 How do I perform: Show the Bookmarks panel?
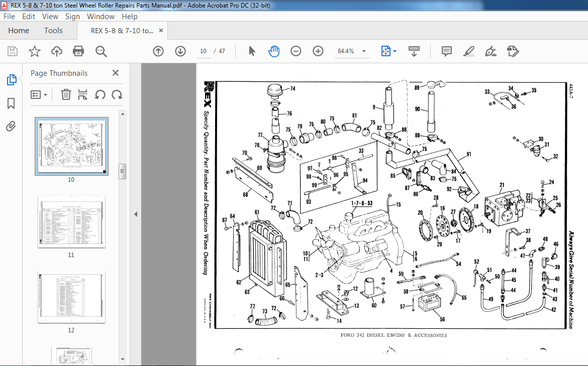pyautogui.click(x=11, y=103)
